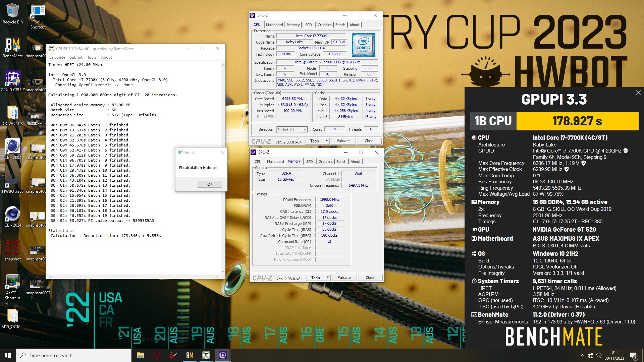
Task: Expand the lower CPU-Z Tools dropdown arrow
Action: pyautogui.click(x=328, y=278)
